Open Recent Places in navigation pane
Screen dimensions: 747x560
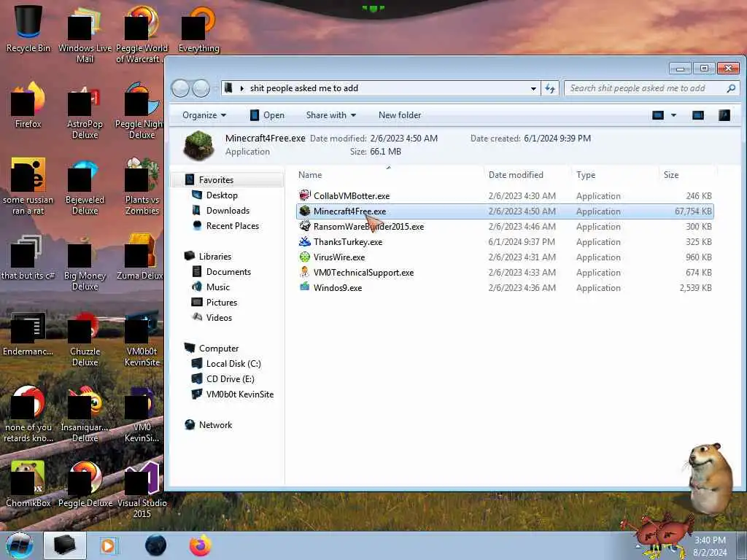(x=233, y=226)
